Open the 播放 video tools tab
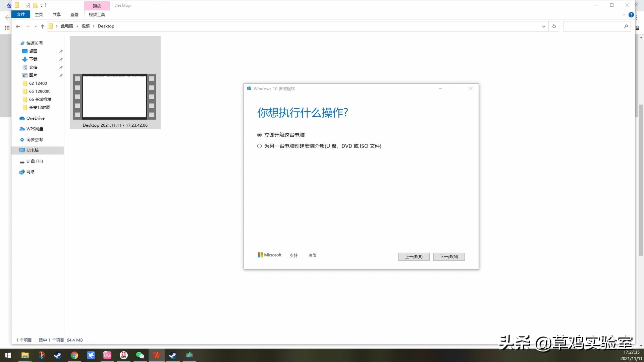644x362 pixels. click(x=97, y=5)
